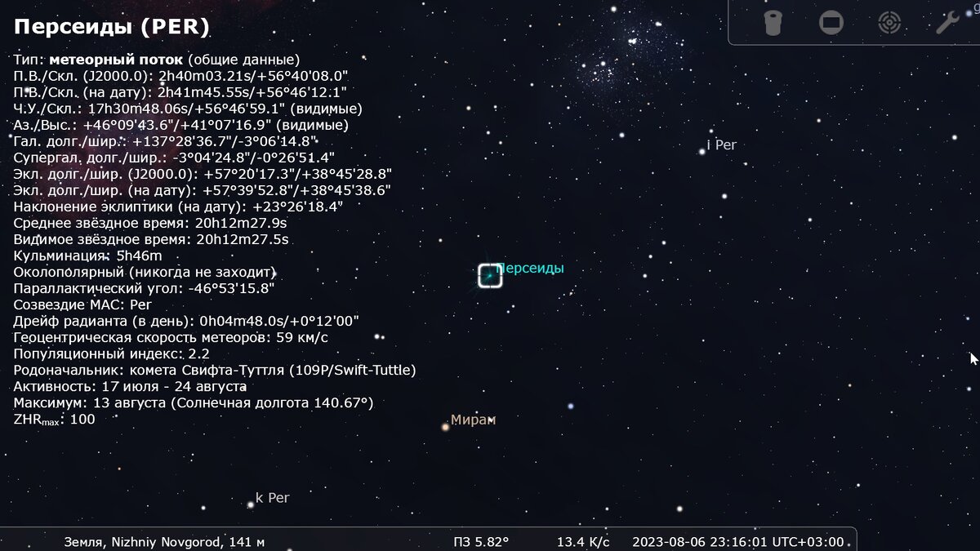This screenshot has width=980, height=551.
Task: Click the Персеиды (PER) info title
Action: 112,28
